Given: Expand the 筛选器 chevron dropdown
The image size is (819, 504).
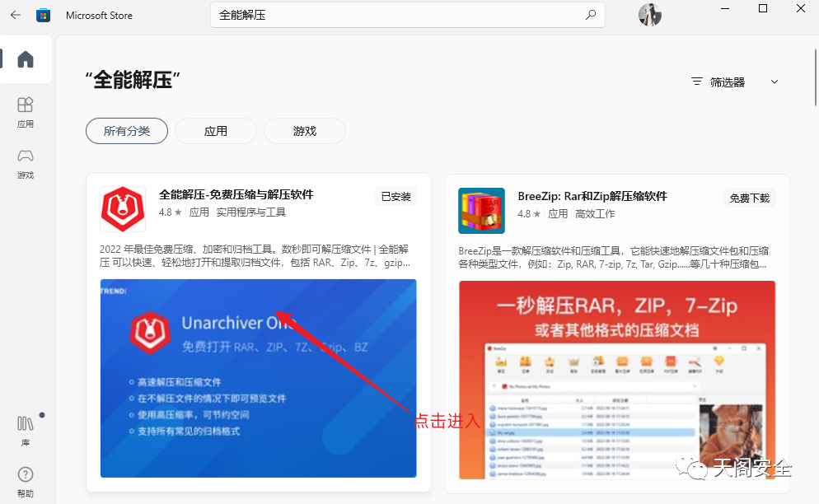Looking at the screenshot, I should point(775,82).
